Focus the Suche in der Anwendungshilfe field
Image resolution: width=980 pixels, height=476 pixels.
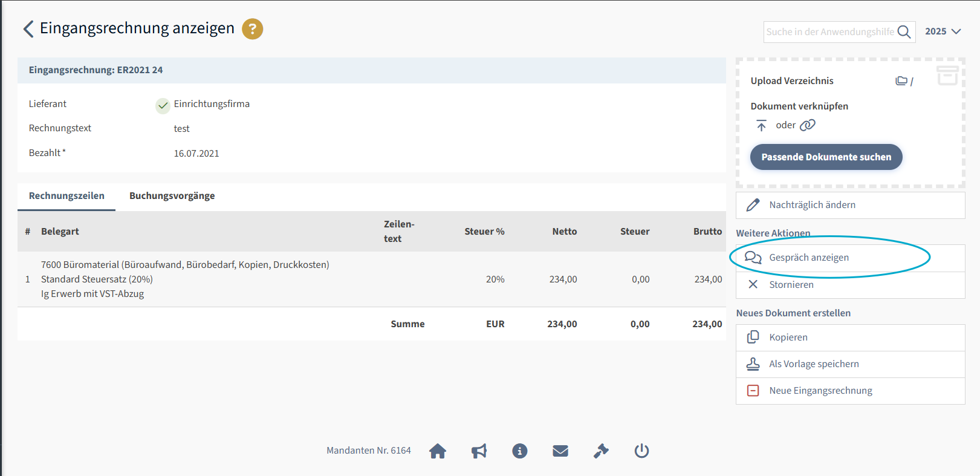[x=829, y=32]
